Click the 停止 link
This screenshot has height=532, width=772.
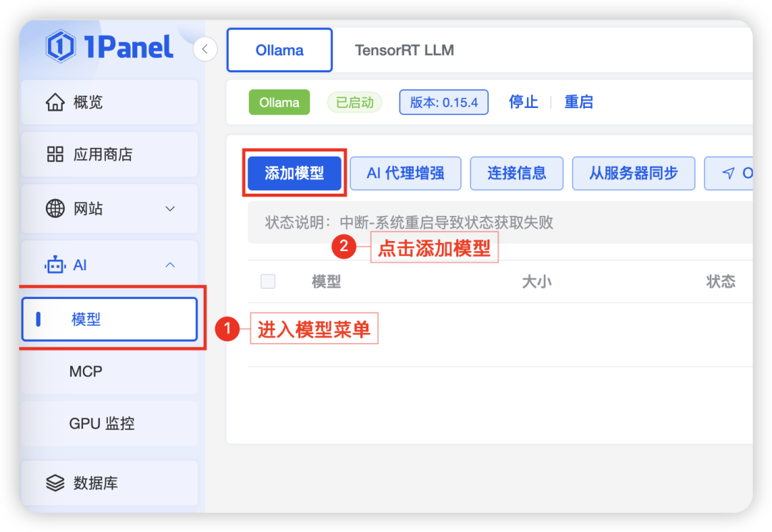coord(523,102)
